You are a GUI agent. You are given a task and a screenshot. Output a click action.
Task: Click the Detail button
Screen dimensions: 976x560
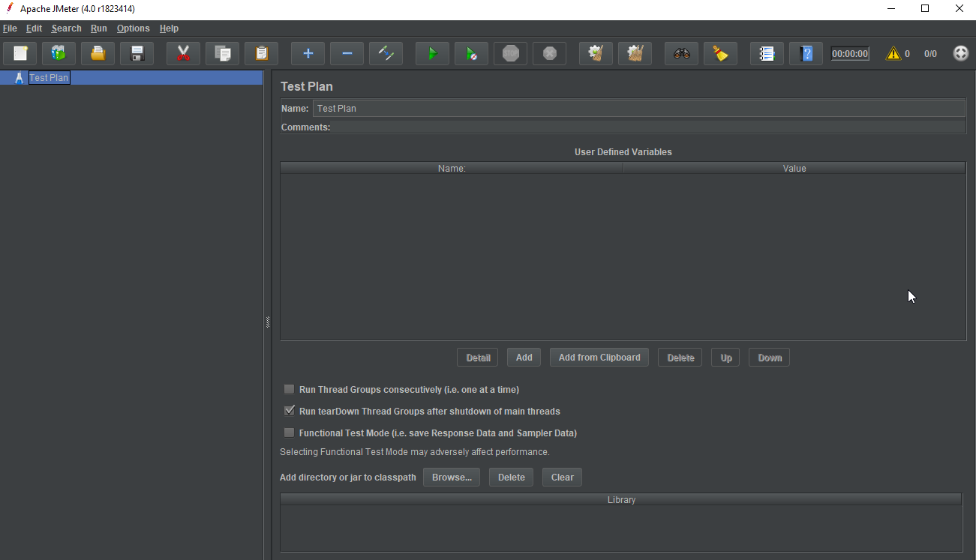point(478,358)
